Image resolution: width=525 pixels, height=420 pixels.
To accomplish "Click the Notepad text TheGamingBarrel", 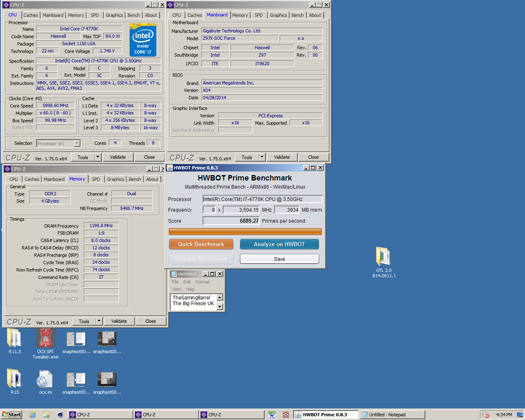I will coord(192,298).
